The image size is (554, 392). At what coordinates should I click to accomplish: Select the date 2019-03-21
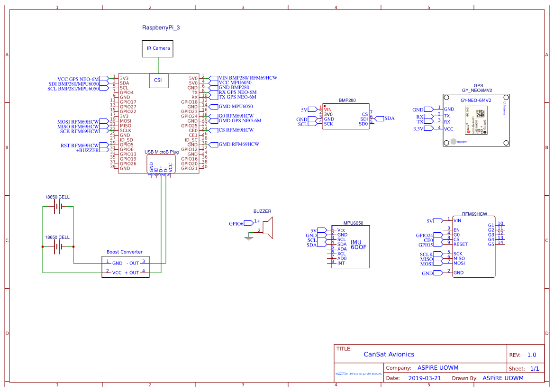point(425,378)
